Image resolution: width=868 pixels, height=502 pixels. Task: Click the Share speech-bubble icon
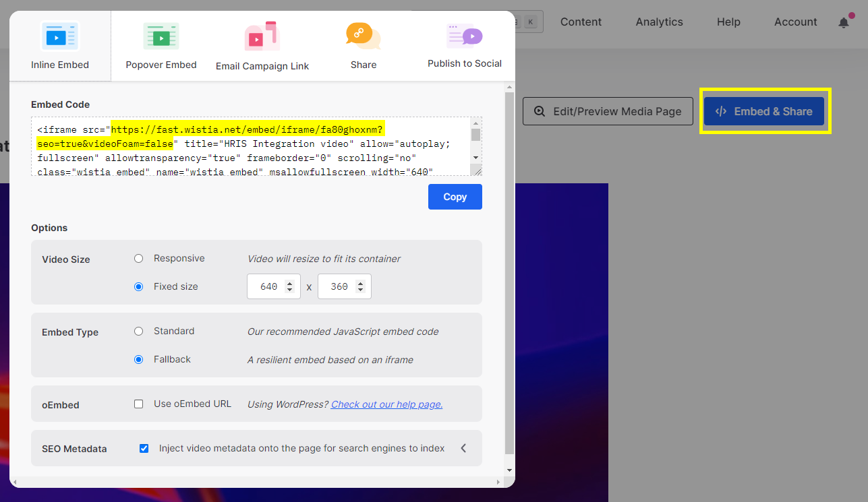coord(364,36)
